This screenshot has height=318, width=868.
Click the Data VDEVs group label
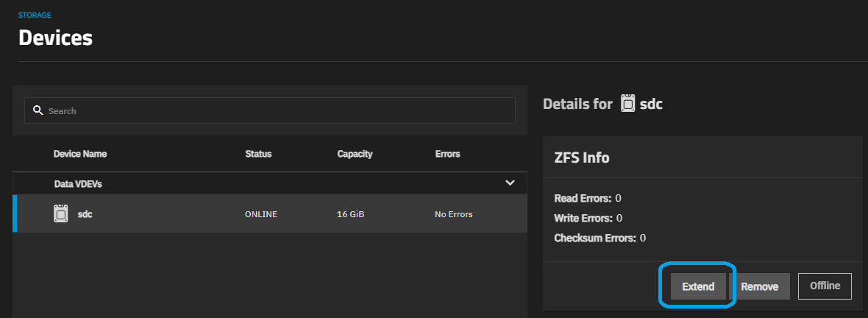point(78,184)
